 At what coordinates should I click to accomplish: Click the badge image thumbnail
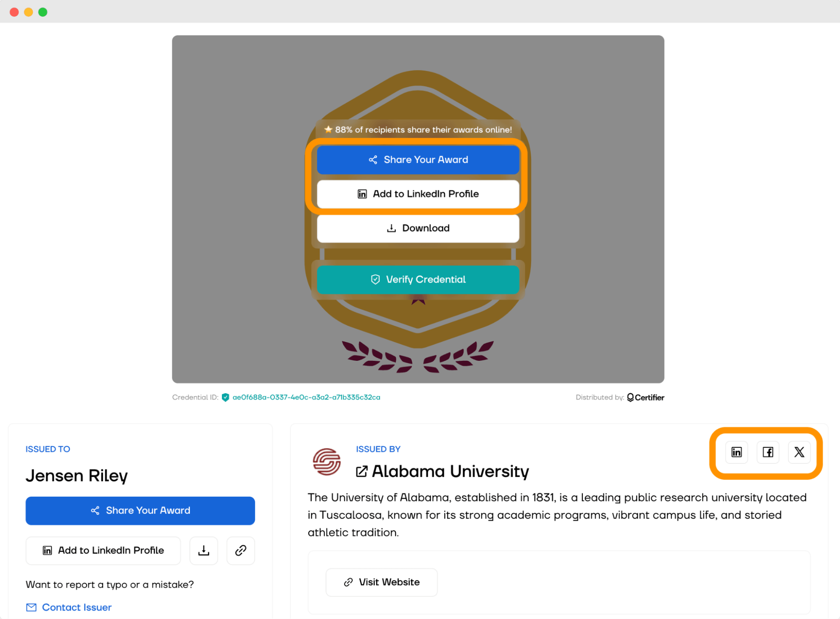click(x=418, y=209)
